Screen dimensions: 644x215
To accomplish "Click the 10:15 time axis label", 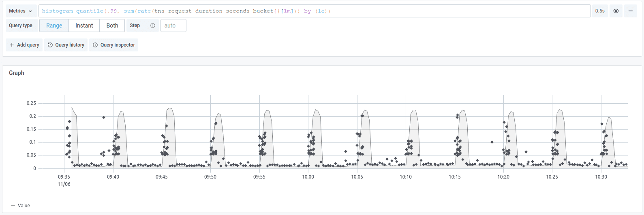I will [x=455, y=177].
